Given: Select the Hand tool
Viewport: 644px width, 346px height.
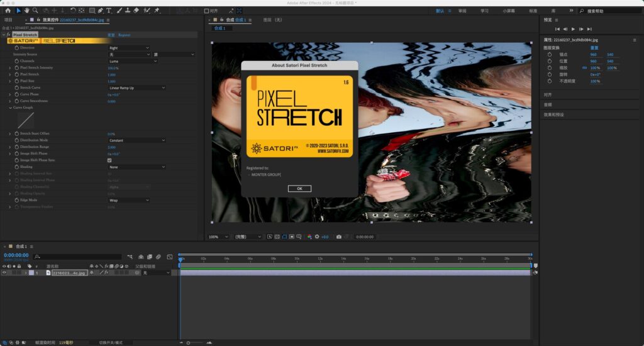Looking at the screenshot, I should pos(26,11).
